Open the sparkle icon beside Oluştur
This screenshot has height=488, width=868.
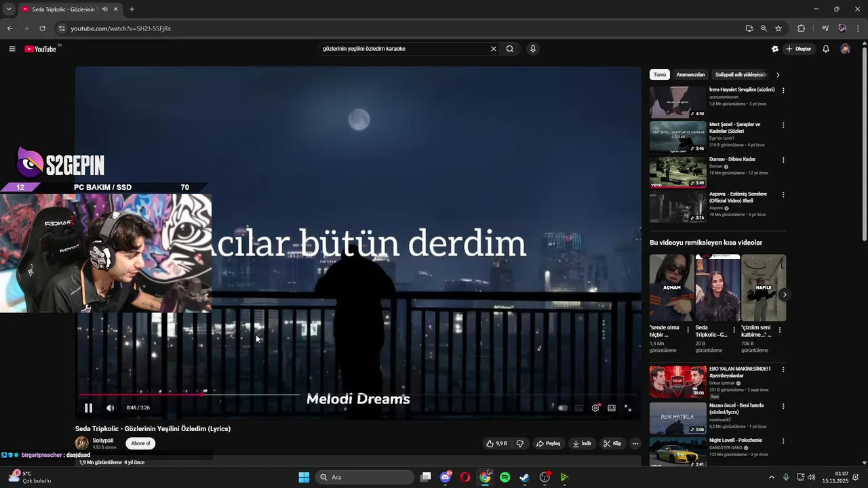[x=775, y=49]
